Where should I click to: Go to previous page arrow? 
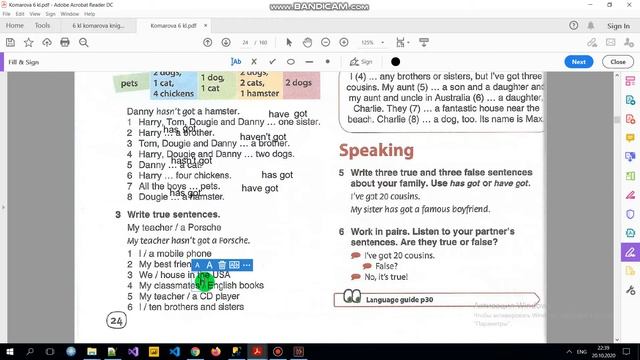pos(207,42)
